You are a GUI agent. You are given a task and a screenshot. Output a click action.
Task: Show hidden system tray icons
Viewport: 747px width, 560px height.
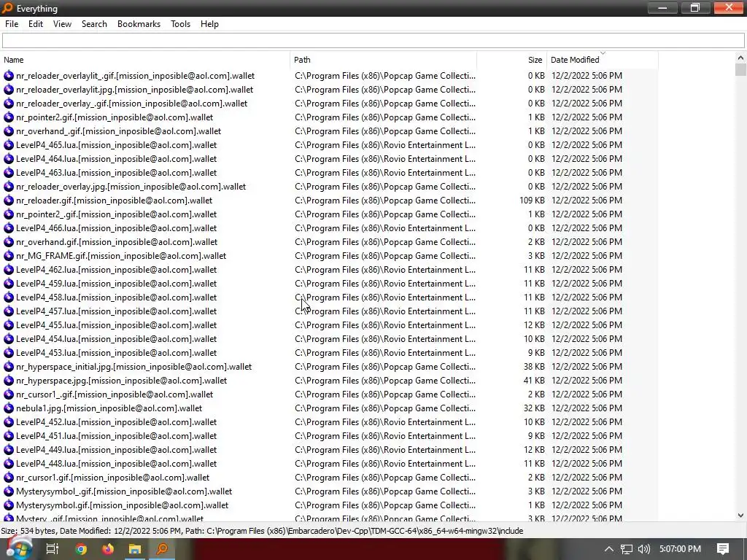coord(609,549)
